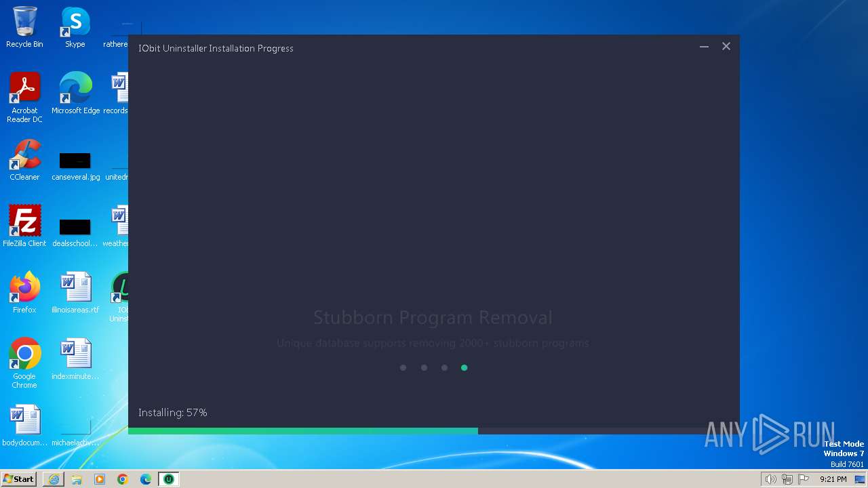The height and width of the screenshot is (488, 868).
Task: Open the network tray icon
Action: pos(787,479)
